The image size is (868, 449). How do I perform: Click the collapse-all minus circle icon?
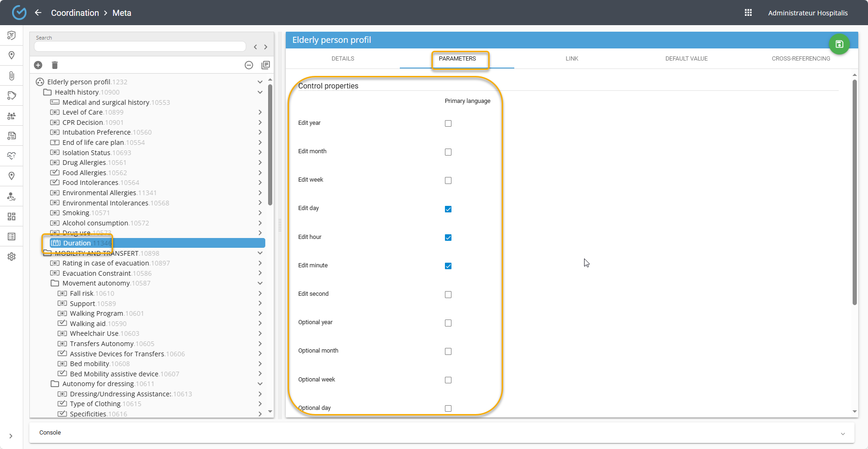tap(249, 65)
